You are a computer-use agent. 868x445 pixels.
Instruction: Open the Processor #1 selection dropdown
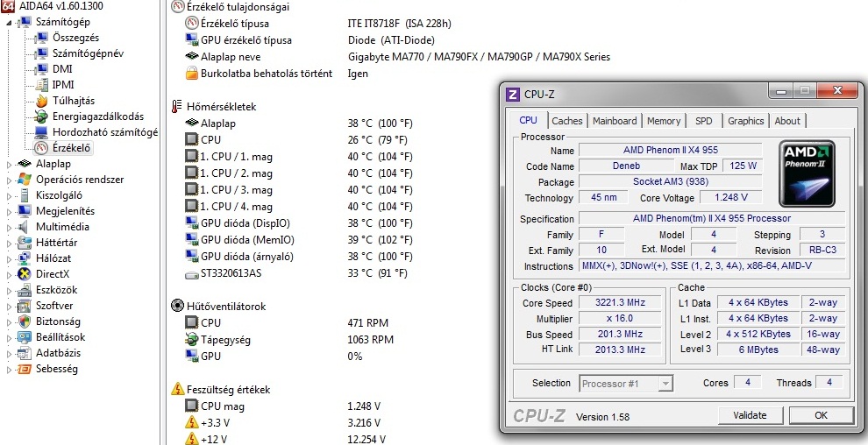point(666,383)
